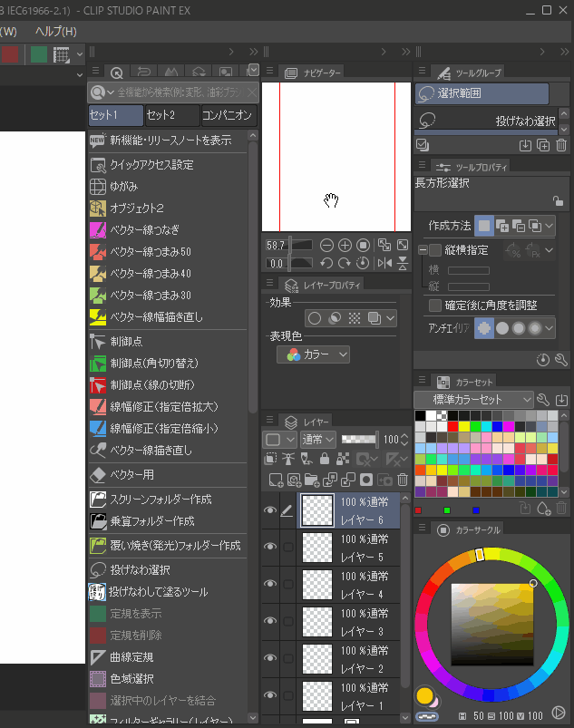This screenshot has width=574, height=728.
Task: Open クイックアクセス設定
Action: point(168,164)
